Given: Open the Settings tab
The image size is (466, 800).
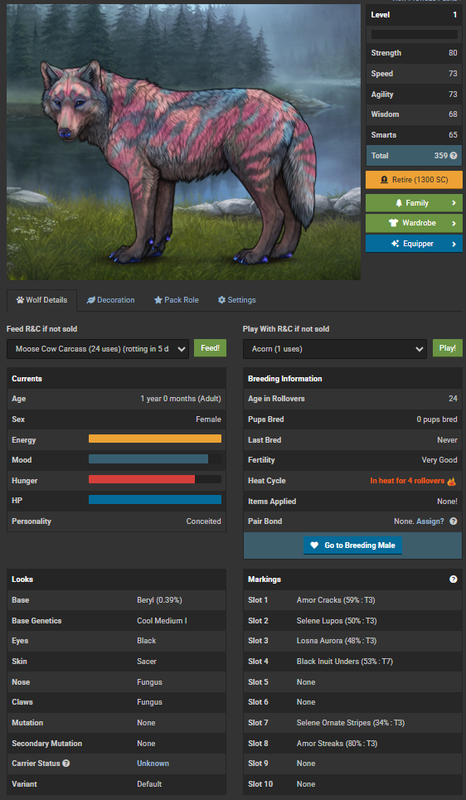Looking at the screenshot, I should (x=237, y=300).
